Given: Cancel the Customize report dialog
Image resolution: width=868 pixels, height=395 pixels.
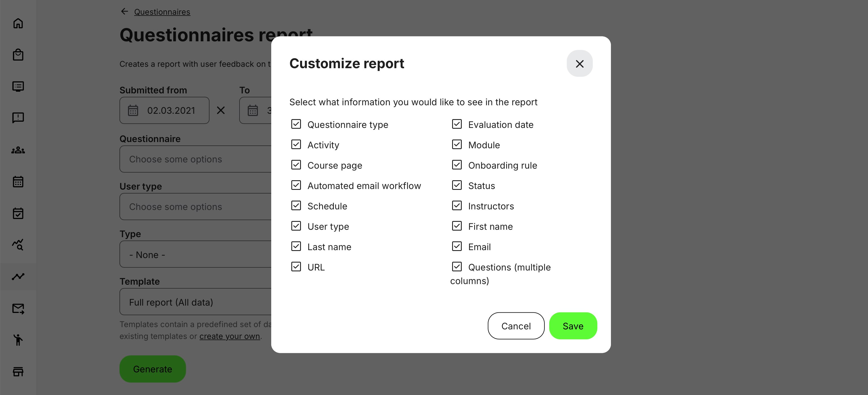Looking at the screenshot, I should point(516,326).
